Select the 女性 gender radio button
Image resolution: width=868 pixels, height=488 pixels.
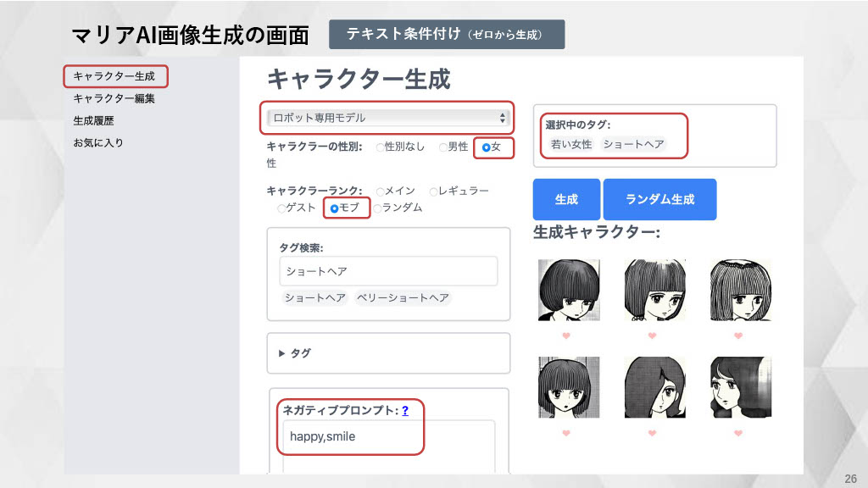486,147
